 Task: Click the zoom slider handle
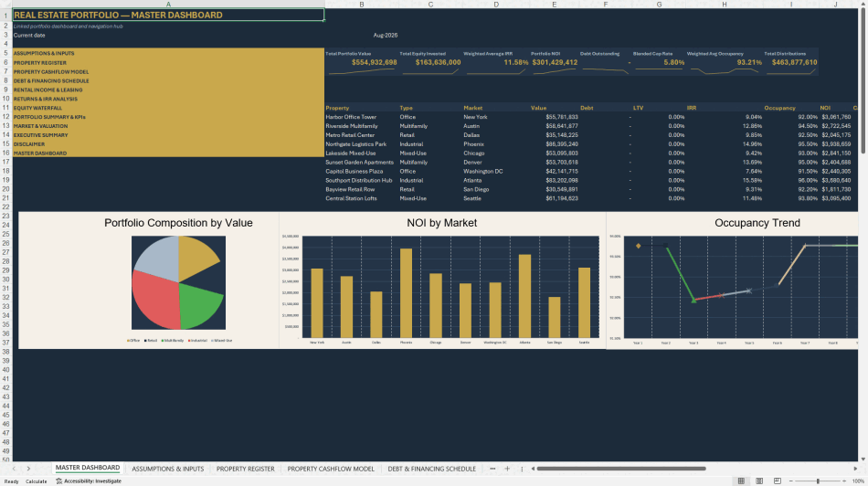pos(818,481)
